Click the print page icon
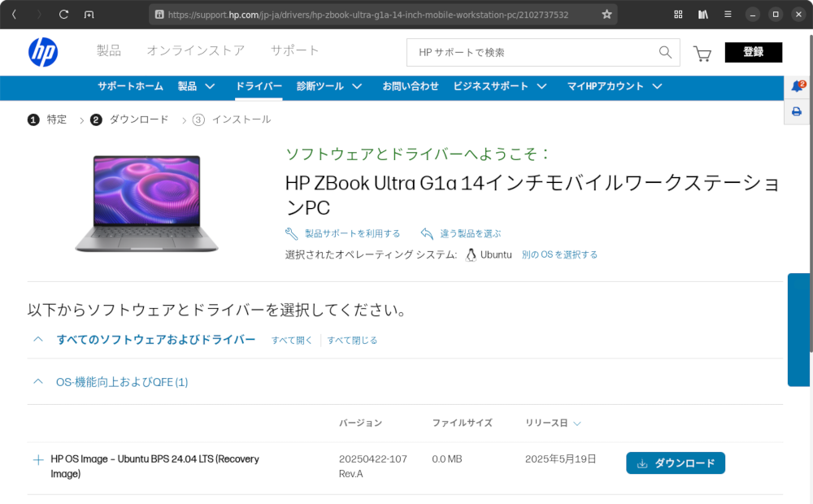This screenshot has width=813, height=504. (x=797, y=112)
